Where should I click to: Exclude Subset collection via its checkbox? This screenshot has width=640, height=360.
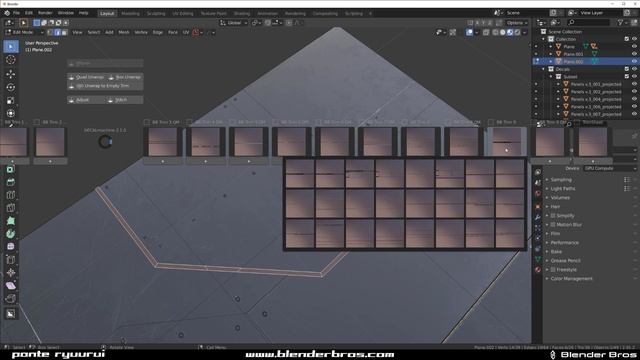627,77
